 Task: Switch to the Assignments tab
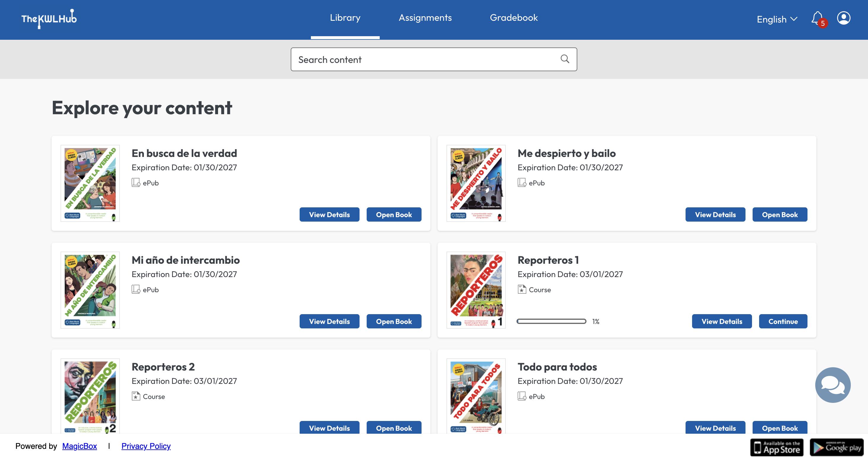tap(425, 18)
